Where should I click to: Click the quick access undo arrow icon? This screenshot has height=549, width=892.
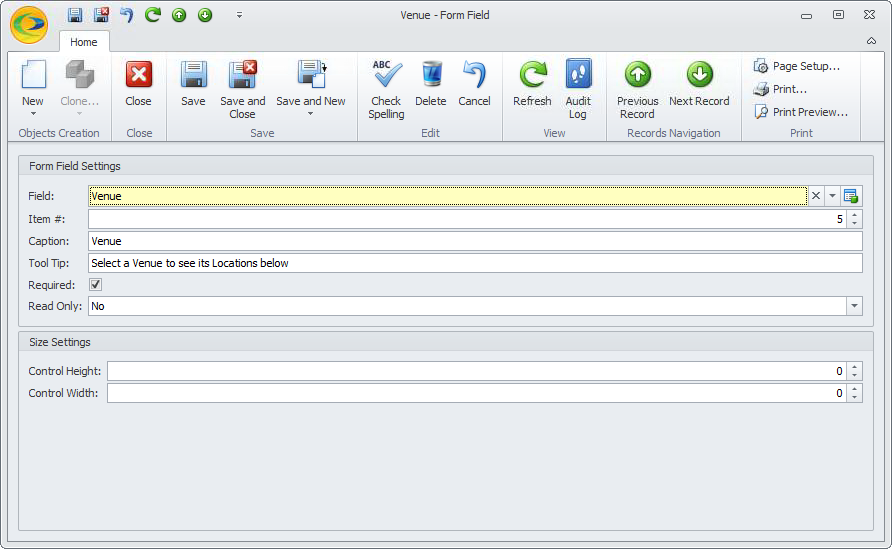click(127, 15)
